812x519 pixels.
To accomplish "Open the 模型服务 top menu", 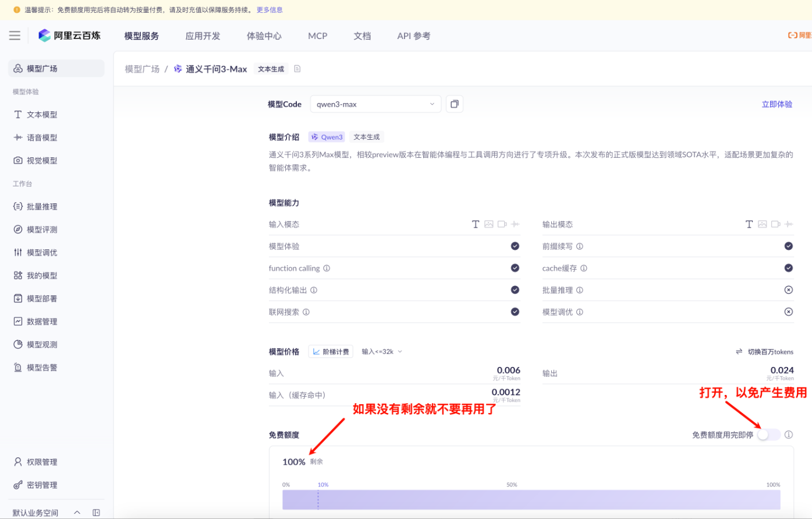I will pyautogui.click(x=141, y=36).
